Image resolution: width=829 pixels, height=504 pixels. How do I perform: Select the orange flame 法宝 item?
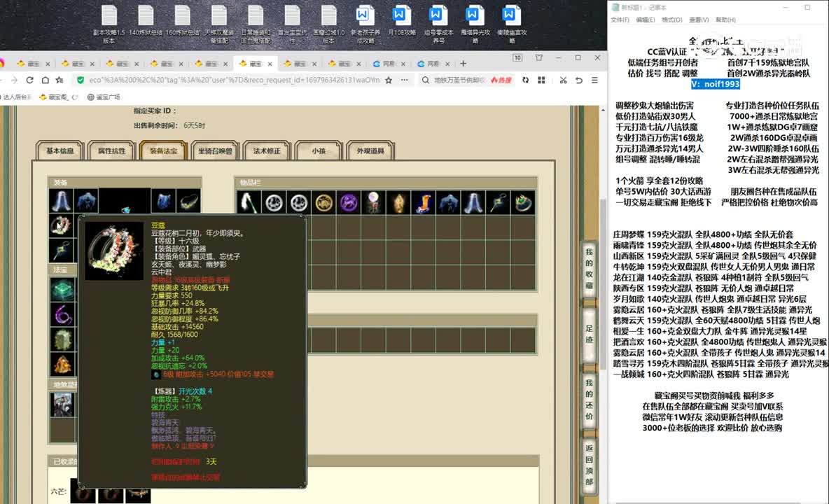point(62,365)
